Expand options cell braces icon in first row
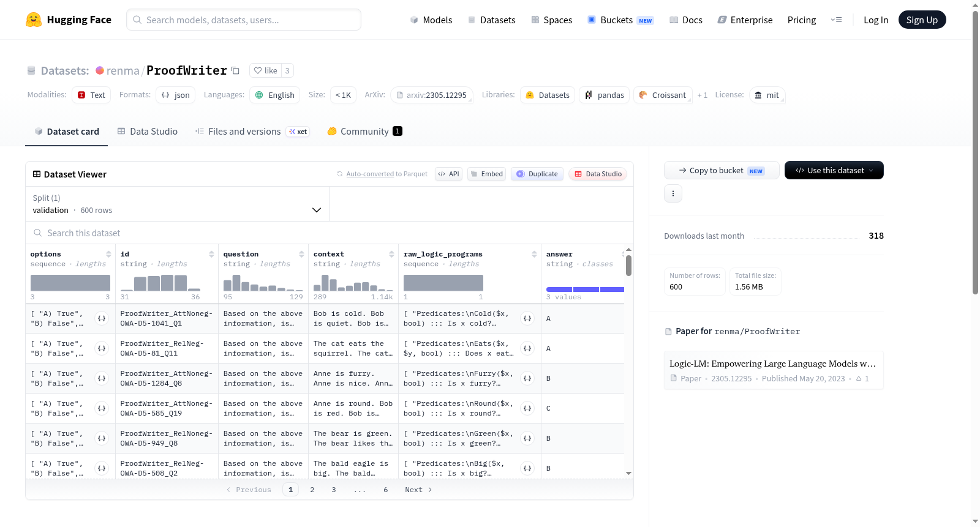980x527 pixels. pyautogui.click(x=102, y=318)
